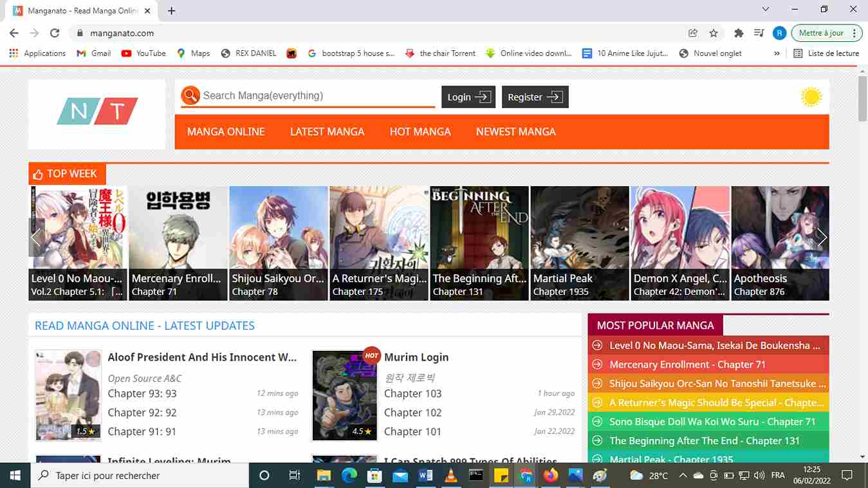Open the NEWEST MANGA menu item
This screenshot has width=868, height=488.
[x=516, y=131]
